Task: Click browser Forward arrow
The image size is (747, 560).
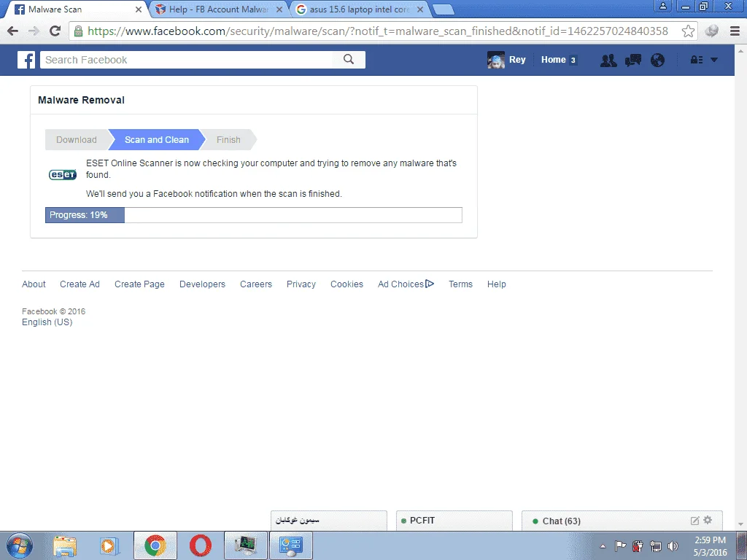Action: pyautogui.click(x=34, y=31)
